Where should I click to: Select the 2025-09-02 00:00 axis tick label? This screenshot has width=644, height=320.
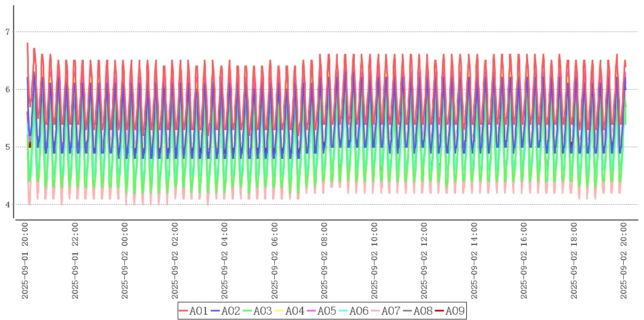tap(125, 261)
